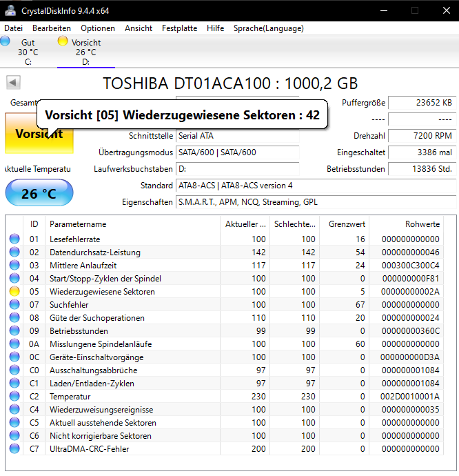459x476 pixels.
Task: Open the Datei menu
Action: 13,28
